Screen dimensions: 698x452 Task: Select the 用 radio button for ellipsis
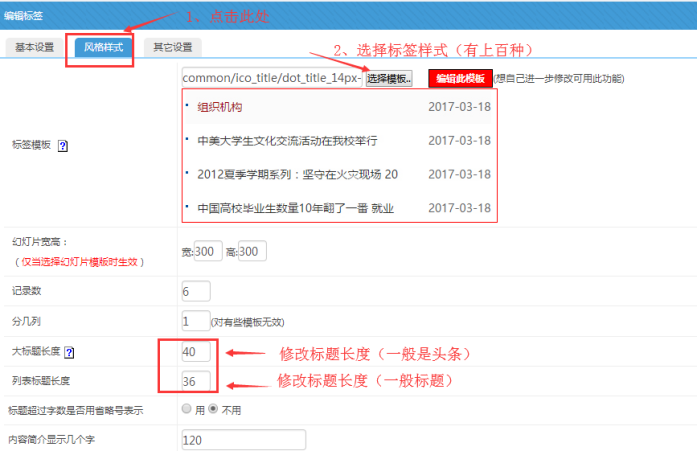(187, 410)
